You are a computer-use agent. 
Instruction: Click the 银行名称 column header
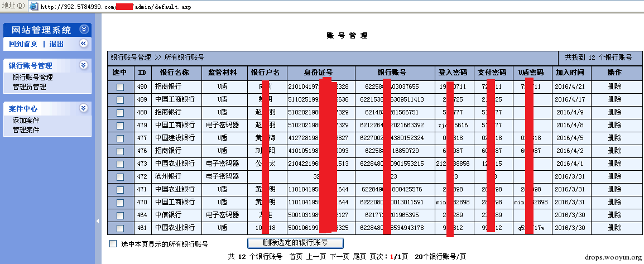pyautogui.click(x=175, y=73)
